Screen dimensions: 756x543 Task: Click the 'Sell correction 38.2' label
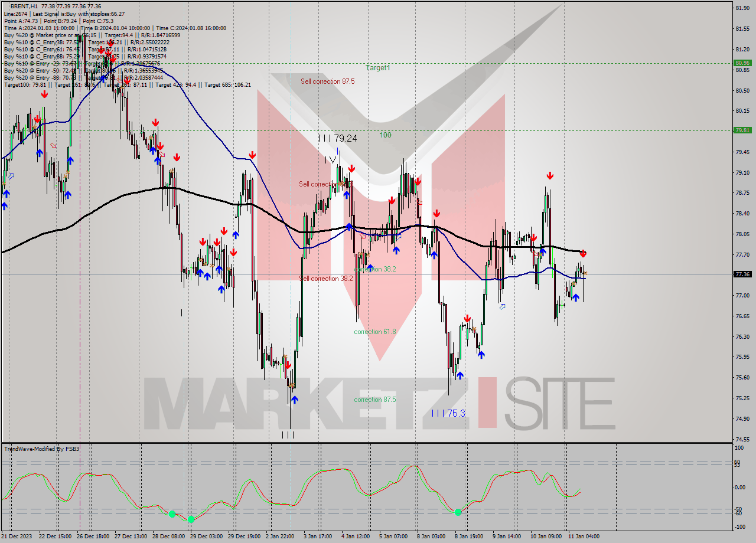pyautogui.click(x=326, y=279)
